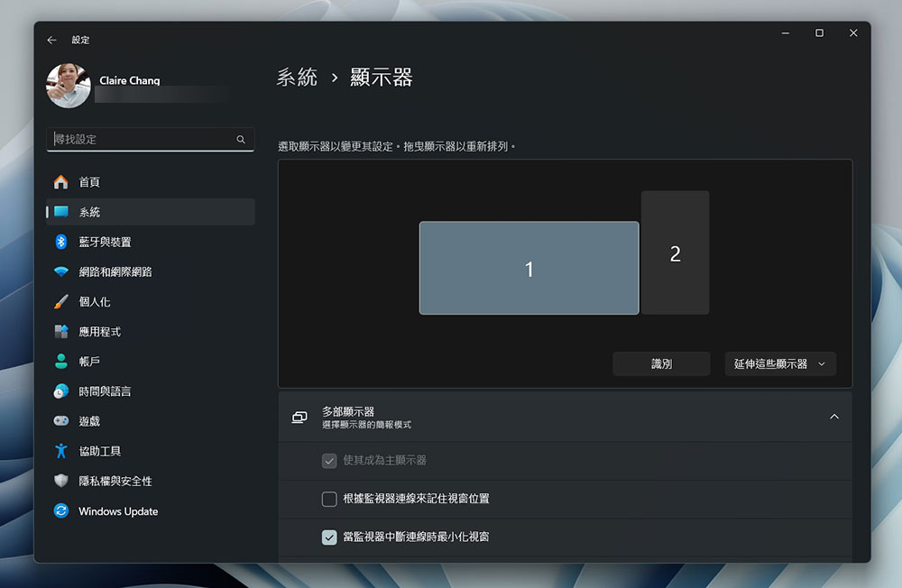Image resolution: width=902 pixels, height=588 pixels.
Task: Click the 系統 monitor icon
Action: [x=61, y=212]
